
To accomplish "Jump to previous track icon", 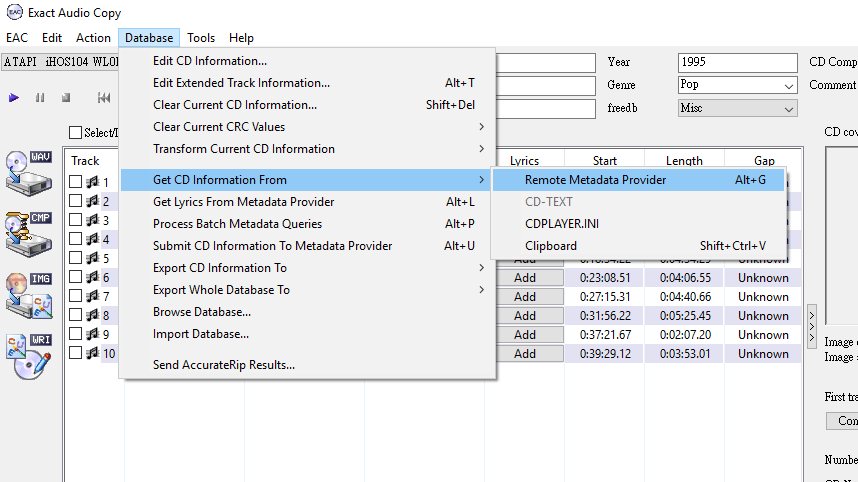I will 104,98.
